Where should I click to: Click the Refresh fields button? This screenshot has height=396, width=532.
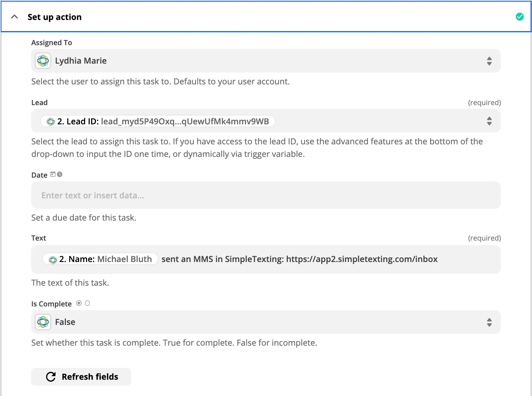coord(81,377)
